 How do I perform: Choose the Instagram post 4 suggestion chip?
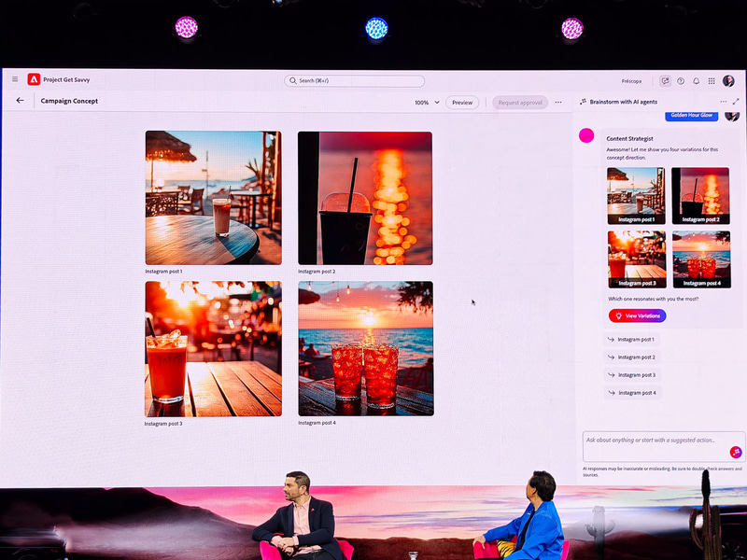point(633,393)
